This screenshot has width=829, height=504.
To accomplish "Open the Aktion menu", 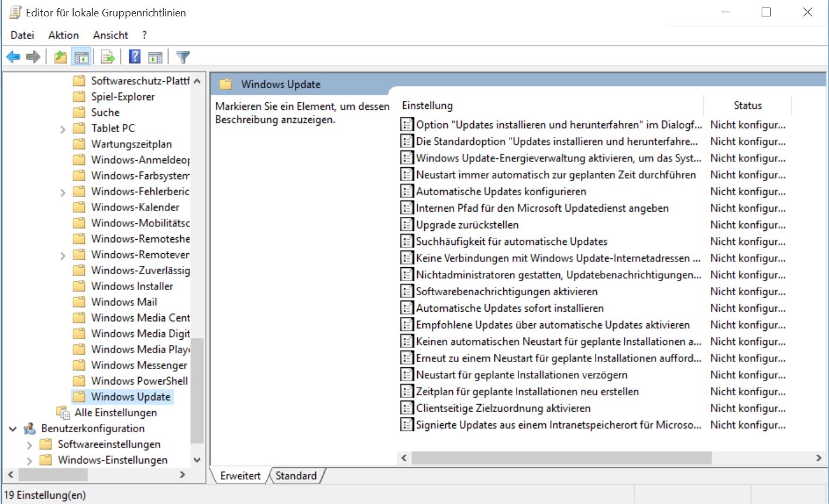I will [x=63, y=35].
